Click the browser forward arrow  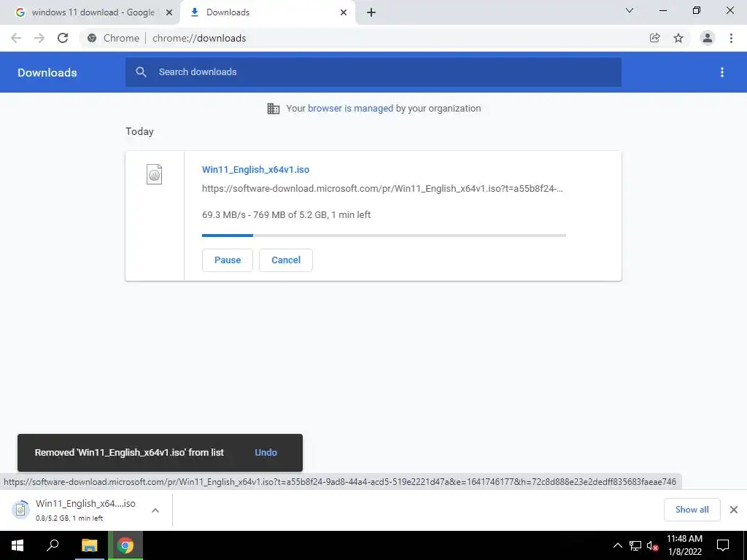(39, 38)
